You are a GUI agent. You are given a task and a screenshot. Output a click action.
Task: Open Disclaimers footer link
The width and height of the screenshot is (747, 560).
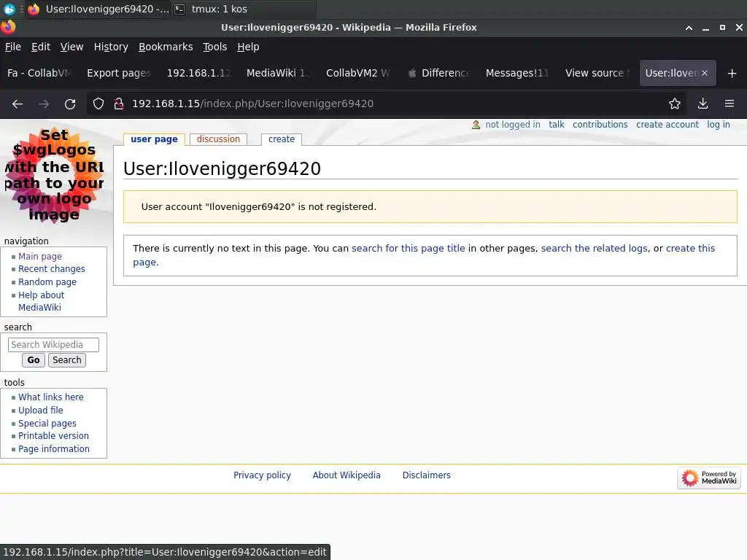(426, 475)
